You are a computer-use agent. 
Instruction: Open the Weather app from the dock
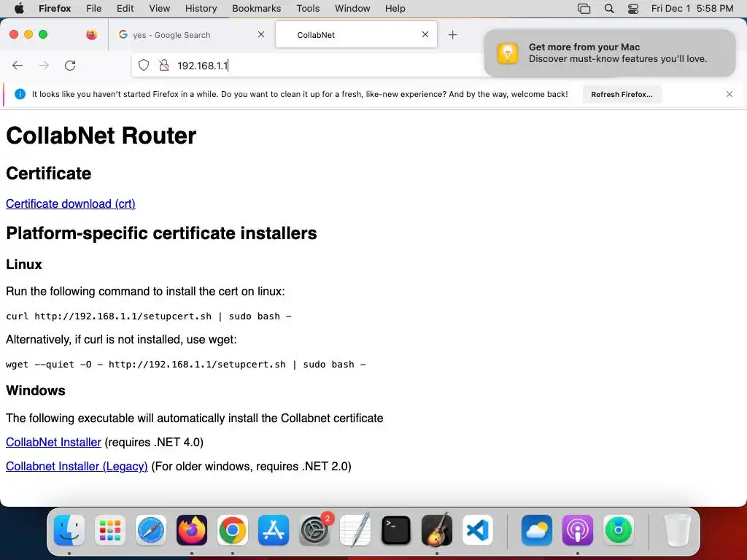pyautogui.click(x=536, y=530)
